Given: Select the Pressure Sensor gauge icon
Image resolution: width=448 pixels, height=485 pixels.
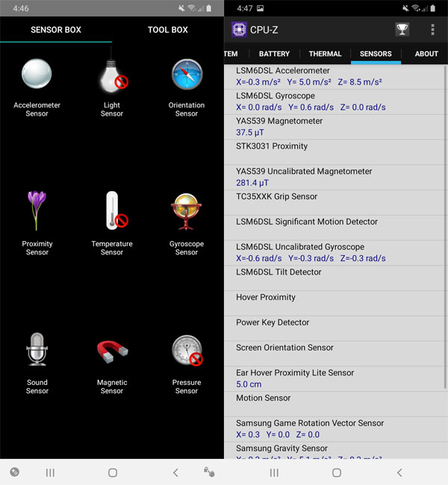Looking at the screenshot, I should (x=187, y=350).
